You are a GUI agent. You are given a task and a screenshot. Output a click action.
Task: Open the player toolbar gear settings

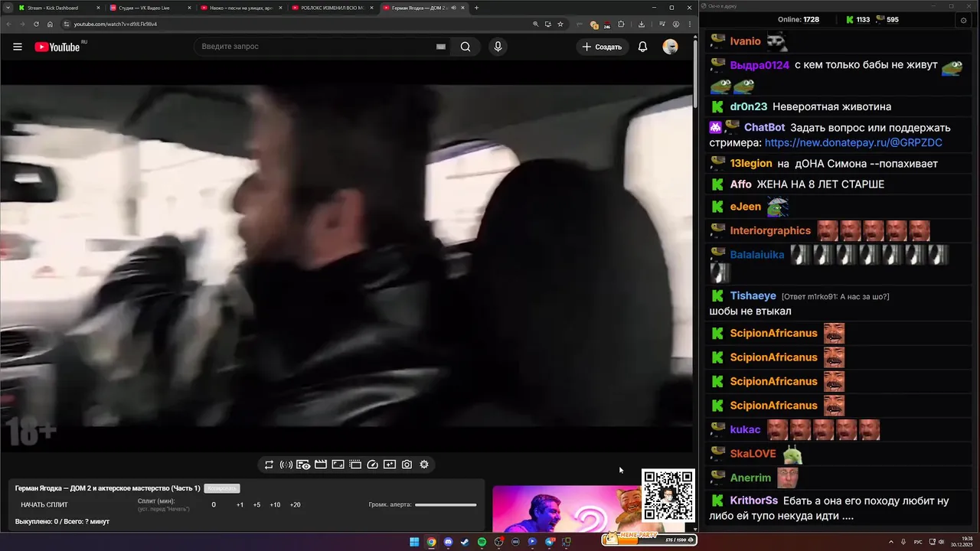click(x=424, y=465)
